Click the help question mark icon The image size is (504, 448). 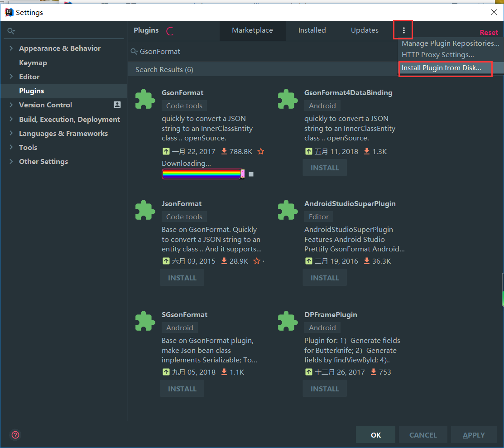point(15,435)
